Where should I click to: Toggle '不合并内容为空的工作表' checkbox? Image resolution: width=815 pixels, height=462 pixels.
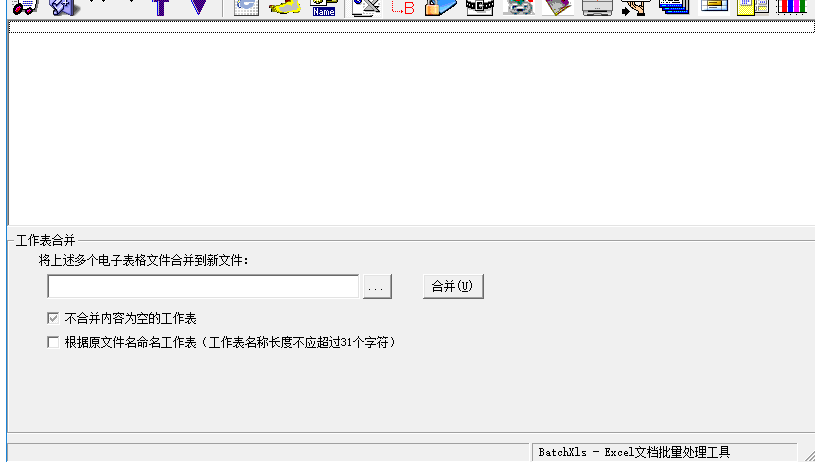coord(53,318)
